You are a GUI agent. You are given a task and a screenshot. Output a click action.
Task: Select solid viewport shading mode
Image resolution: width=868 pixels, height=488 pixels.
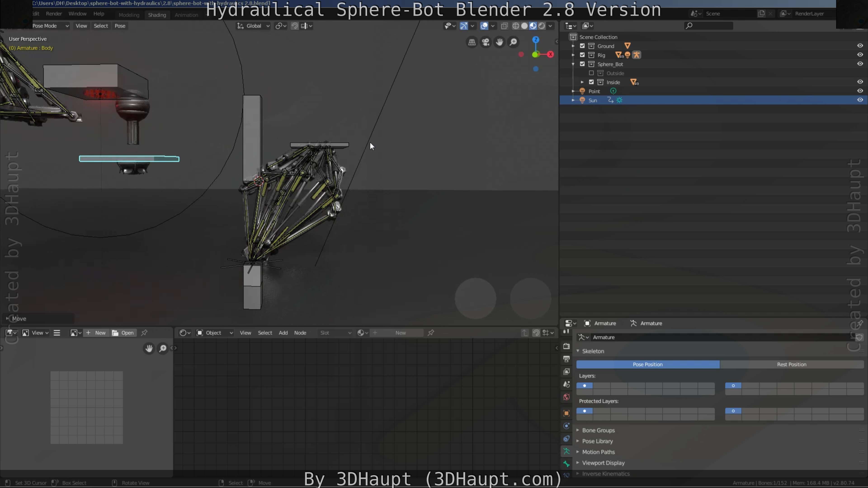click(x=524, y=26)
